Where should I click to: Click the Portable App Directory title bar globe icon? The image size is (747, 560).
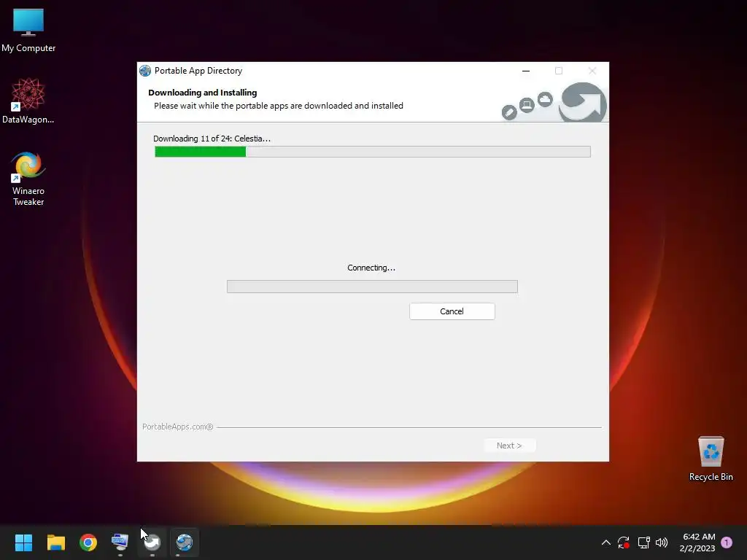point(145,71)
